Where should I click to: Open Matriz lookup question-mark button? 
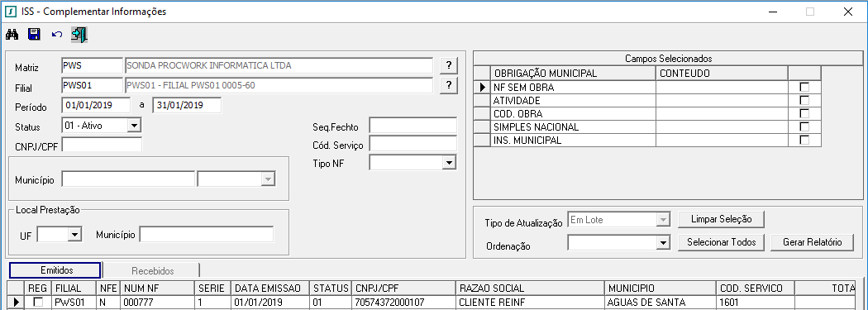[x=449, y=65]
